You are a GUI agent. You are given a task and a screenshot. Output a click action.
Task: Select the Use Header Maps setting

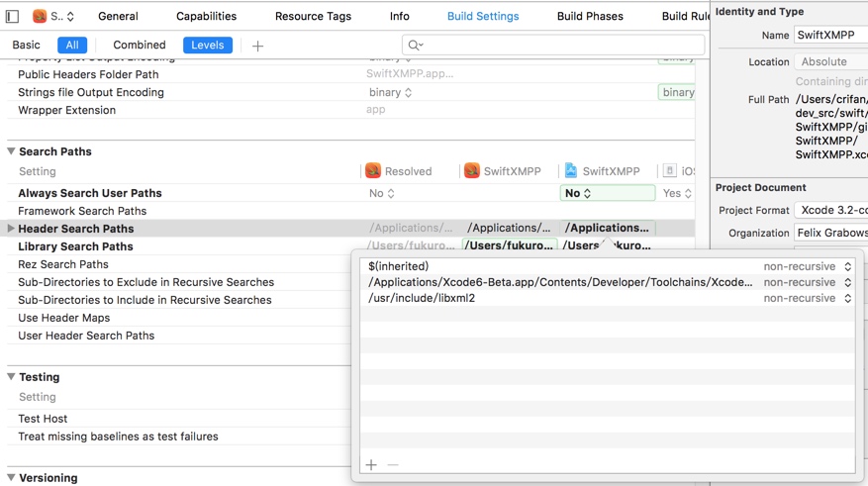point(63,318)
